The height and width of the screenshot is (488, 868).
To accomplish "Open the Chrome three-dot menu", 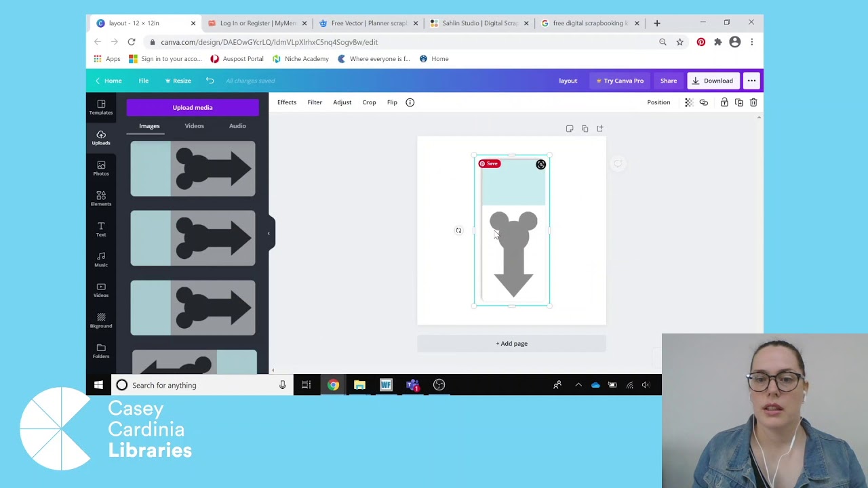I will point(751,42).
